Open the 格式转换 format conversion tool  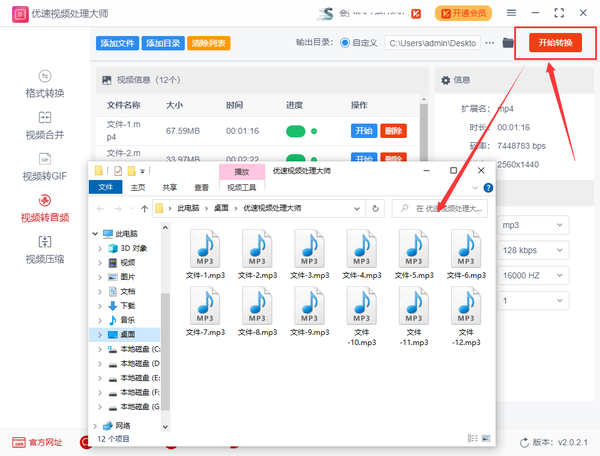pyautogui.click(x=45, y=84)
